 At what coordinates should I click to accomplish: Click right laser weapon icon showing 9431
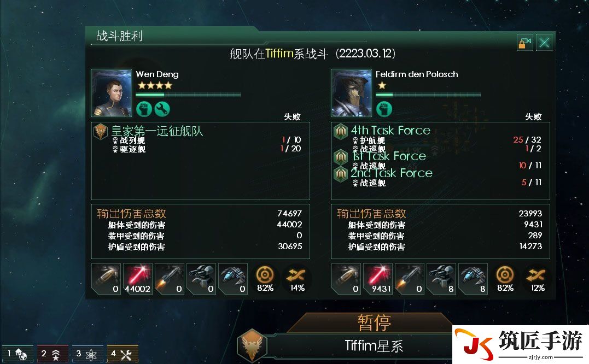pyautogui.click(x=378, y=279)
